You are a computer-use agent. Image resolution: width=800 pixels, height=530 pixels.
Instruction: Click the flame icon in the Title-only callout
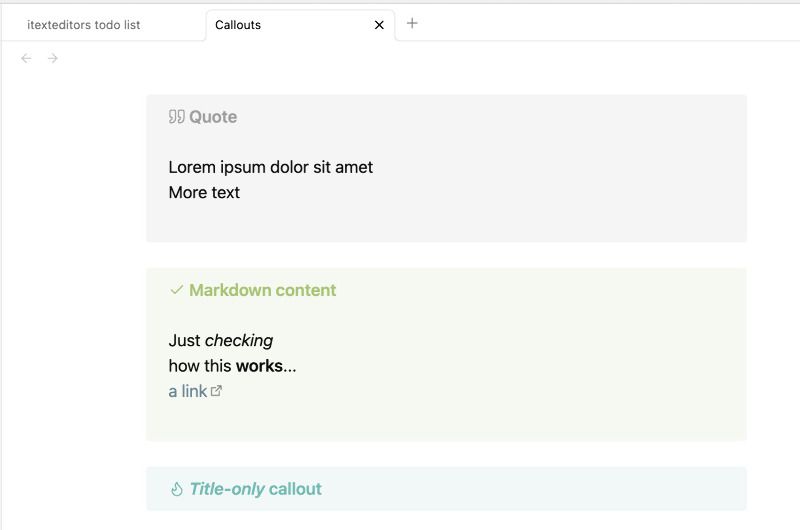pyautogui.click(x=177, y=489)
